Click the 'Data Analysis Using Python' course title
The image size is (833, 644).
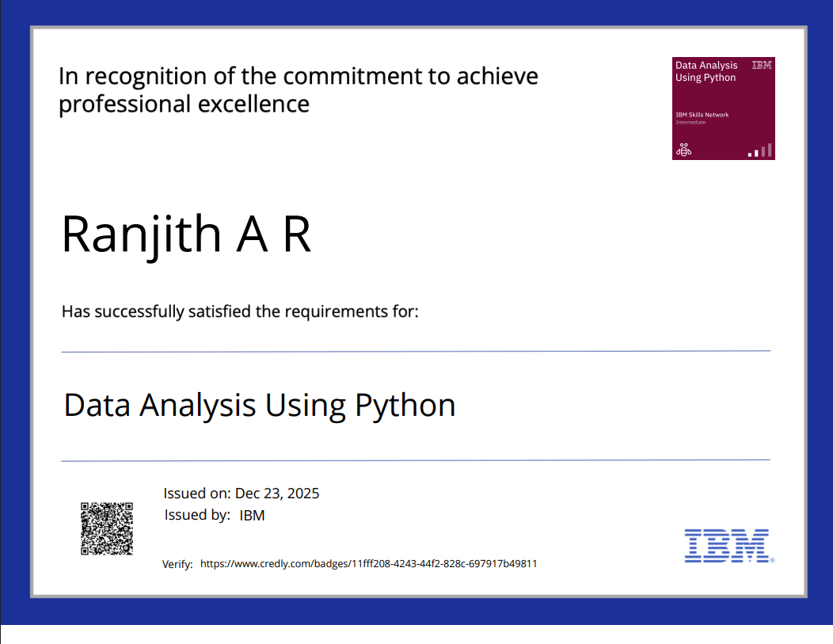260,405
